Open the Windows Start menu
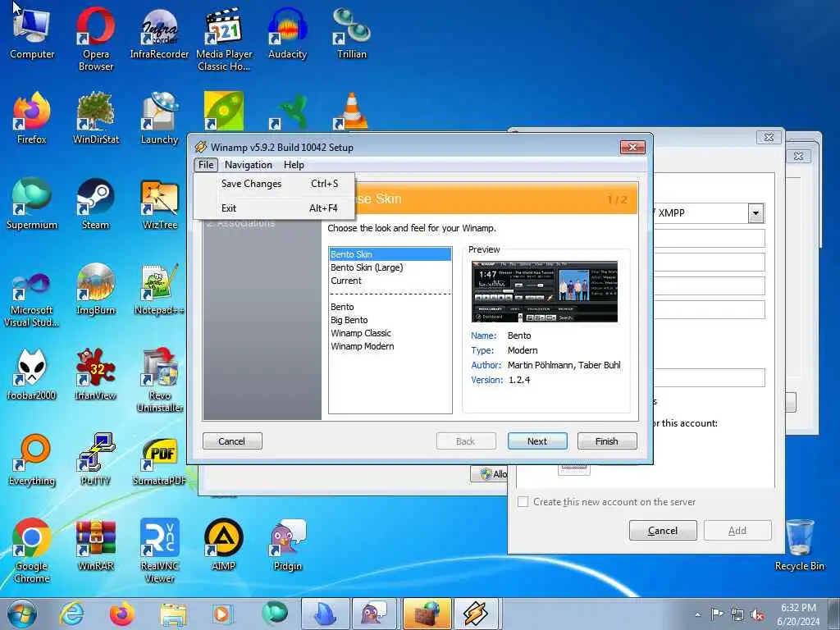 [x=22, y=614]
